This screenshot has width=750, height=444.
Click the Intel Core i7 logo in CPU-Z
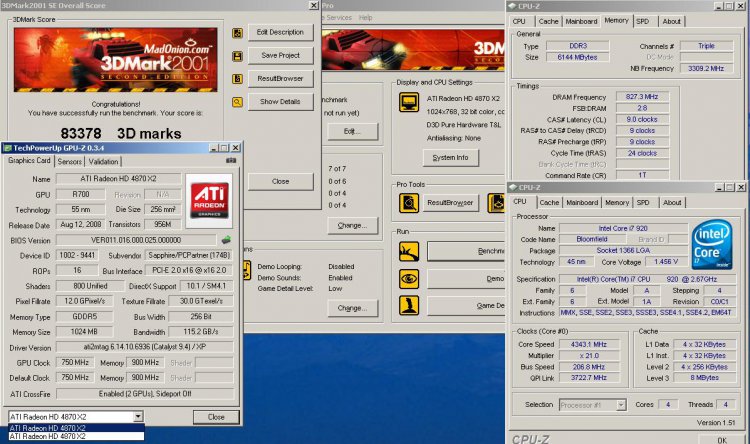[x=712, y=244]
